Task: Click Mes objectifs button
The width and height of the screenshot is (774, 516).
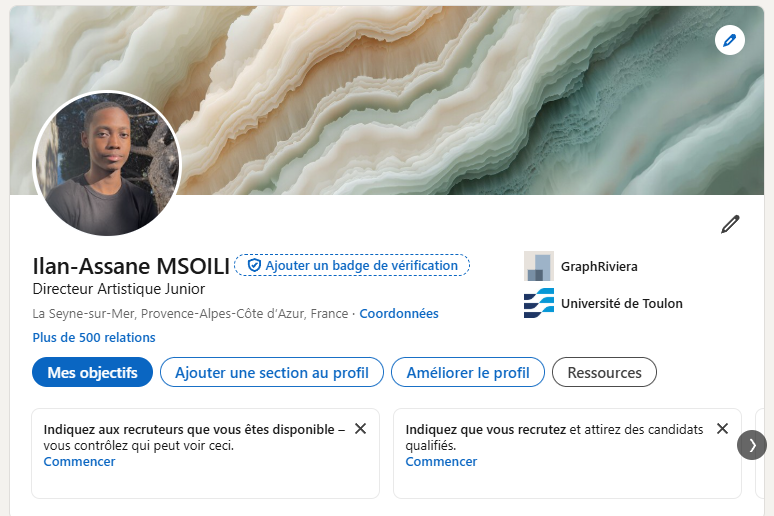Action: click(x=92, y=372)
